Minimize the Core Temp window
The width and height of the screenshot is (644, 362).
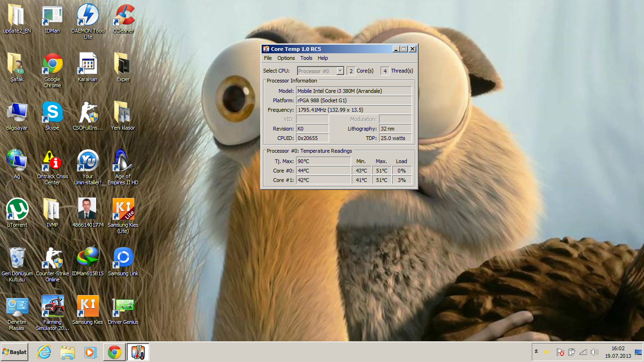click(396, 49)
